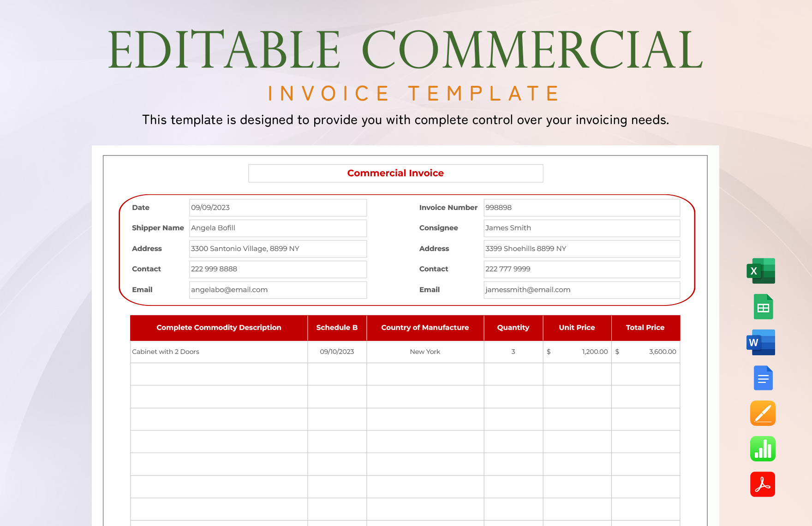This screenshot has height=526, width=812.
Task: Click the Microsoft Word icon
Action: pos(761,342)
